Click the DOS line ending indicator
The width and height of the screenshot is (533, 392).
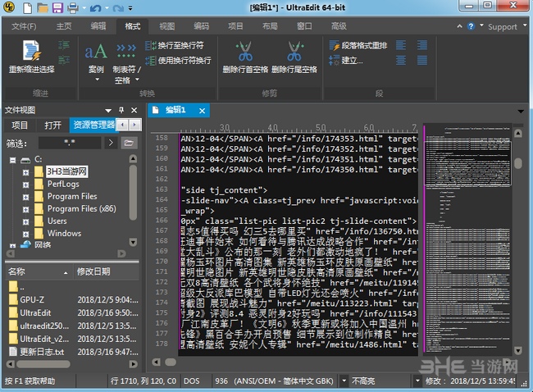point(192,381)
